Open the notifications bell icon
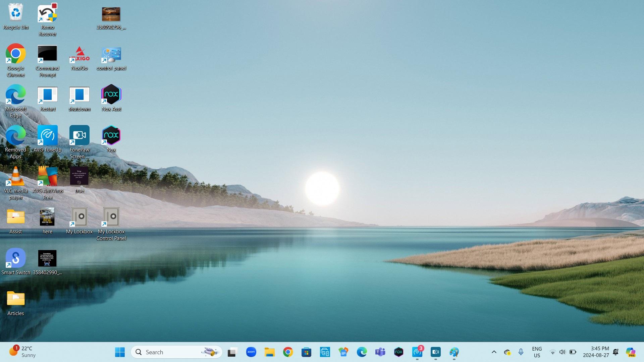The image size is (644, 362). (616, 352)
